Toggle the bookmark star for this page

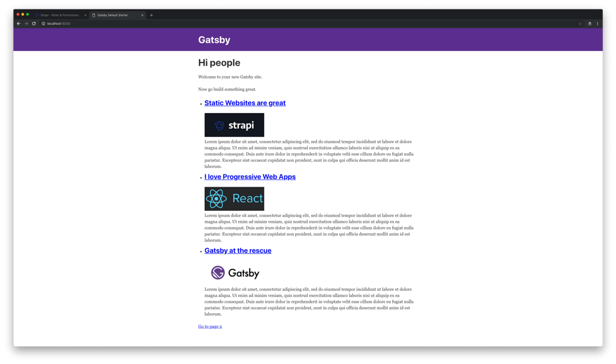coord(580,23)
